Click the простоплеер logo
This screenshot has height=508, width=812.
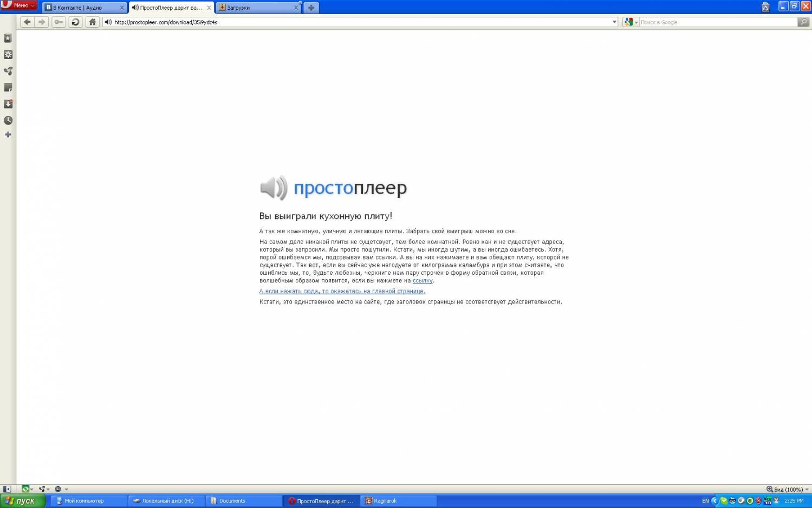pyautogui.click(x=333, y=188)
